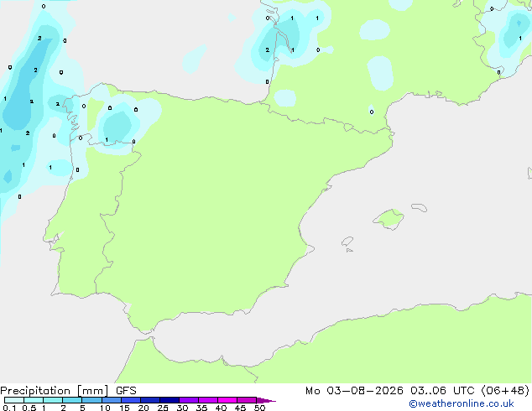Click the '50' legend scale label
Screen dimensions: 532x411
259,408
